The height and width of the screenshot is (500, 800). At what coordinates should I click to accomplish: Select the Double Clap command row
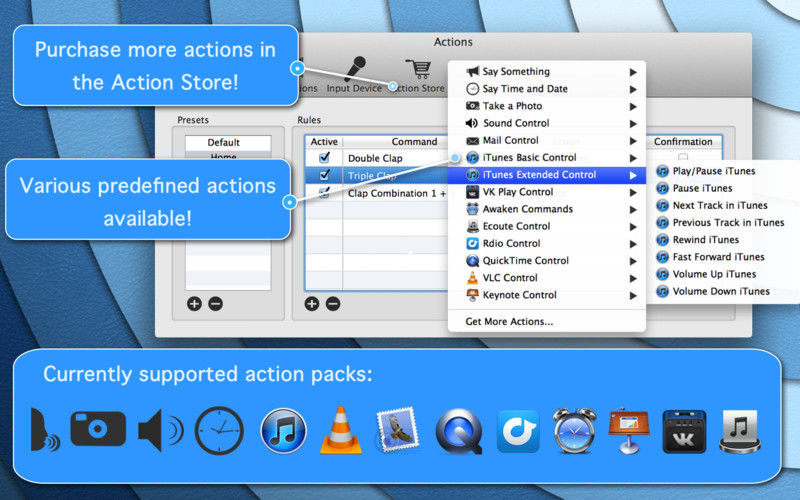pyautogui.click(x=377, y=158)
